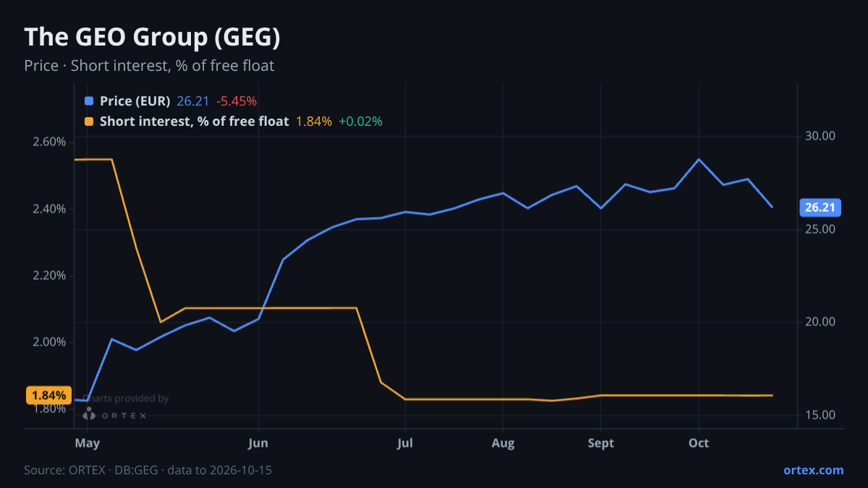Click the 20.00 right axis label
The image size is (868, 488).
[820, 322]
